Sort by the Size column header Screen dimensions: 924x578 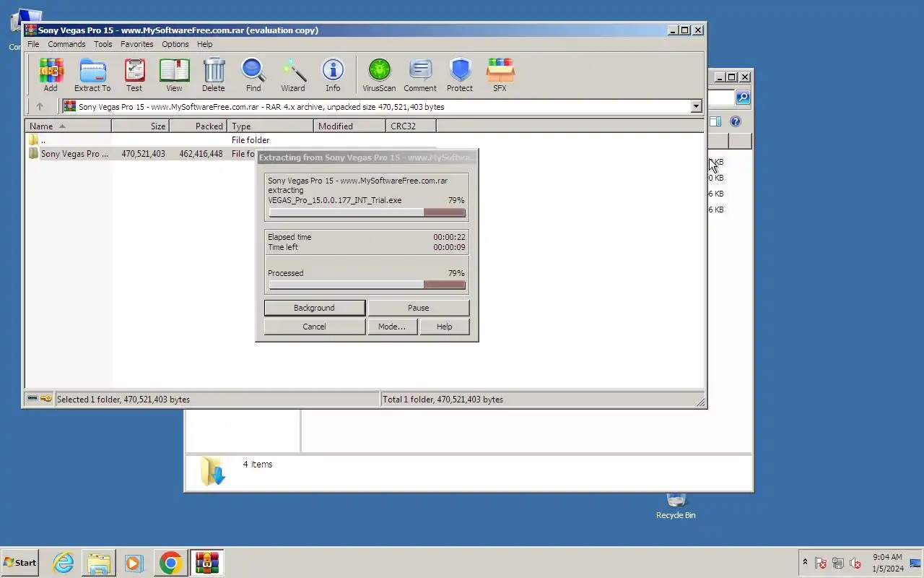click(141, 126)
